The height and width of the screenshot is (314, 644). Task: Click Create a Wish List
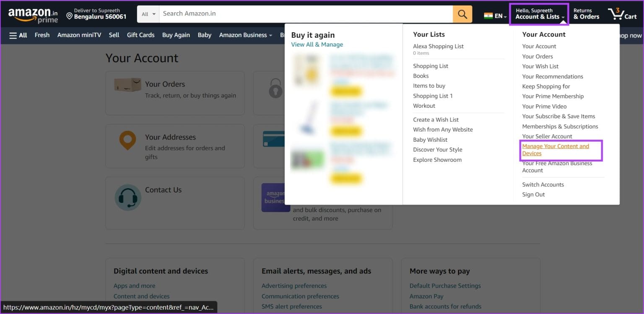tap(436, 120)
